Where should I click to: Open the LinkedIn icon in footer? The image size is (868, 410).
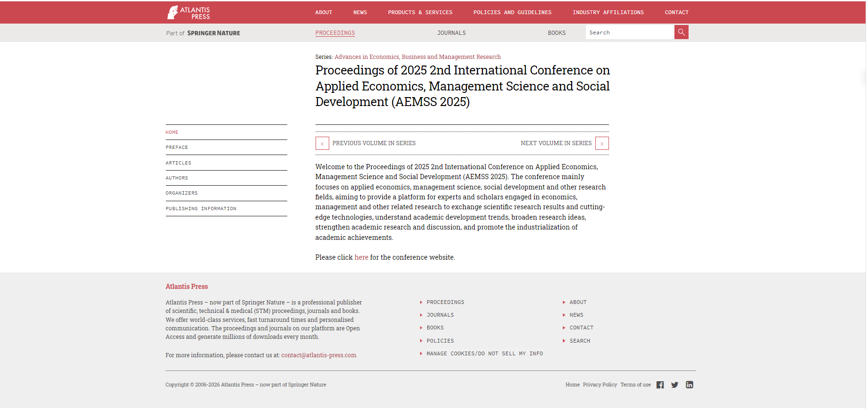point(690,385)
